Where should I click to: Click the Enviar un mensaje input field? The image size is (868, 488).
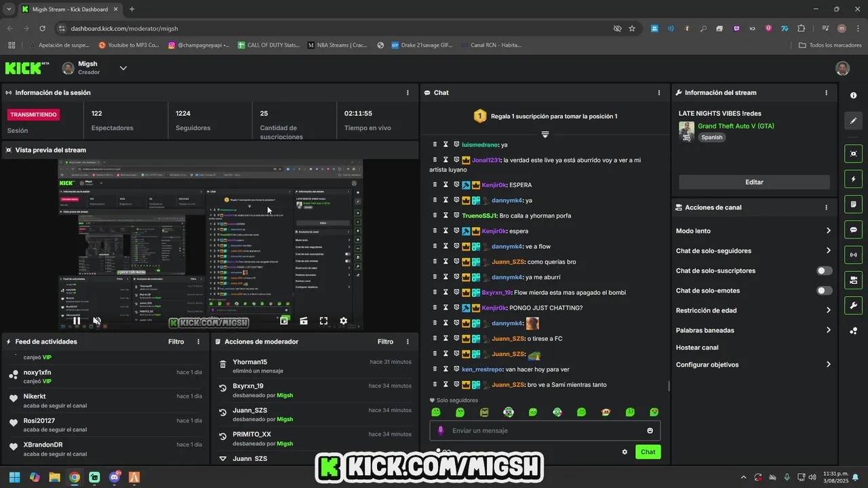click(x=545, y=430)
